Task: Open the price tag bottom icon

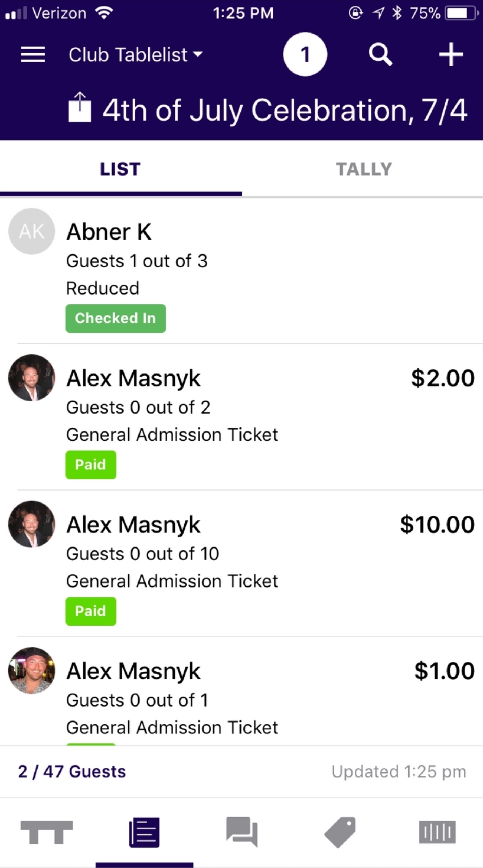Action: [340, 832]
